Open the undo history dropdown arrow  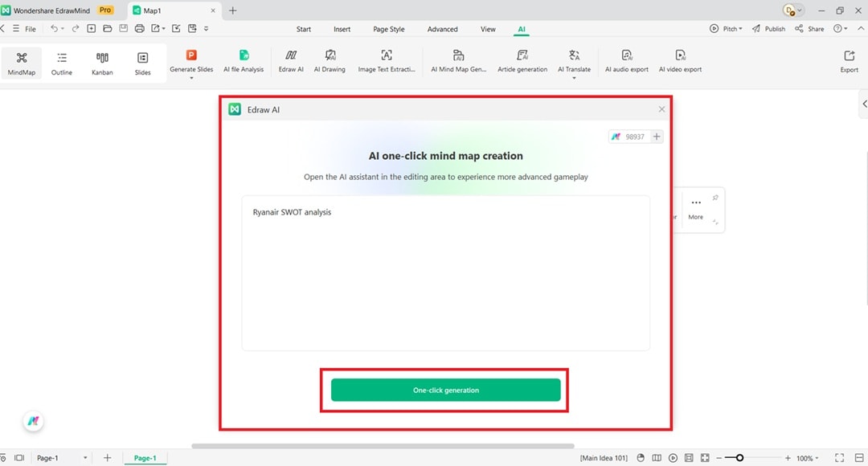[x=63, y=29]
